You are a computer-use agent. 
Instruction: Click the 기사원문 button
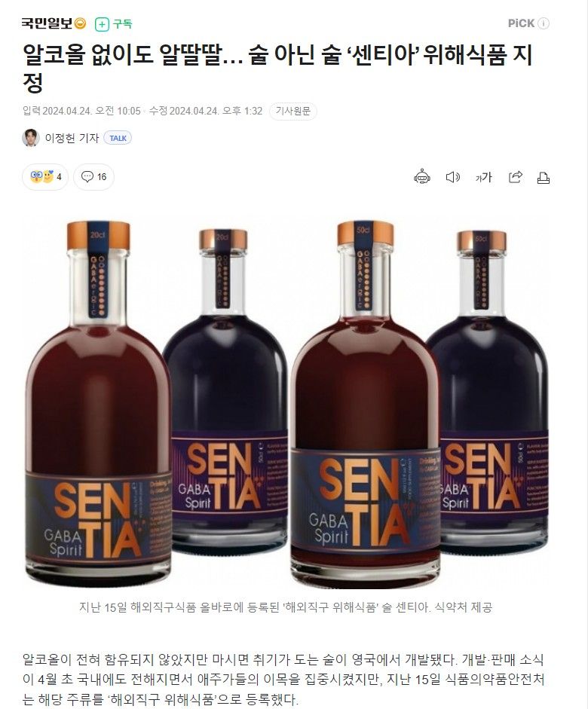pos(293,112)
